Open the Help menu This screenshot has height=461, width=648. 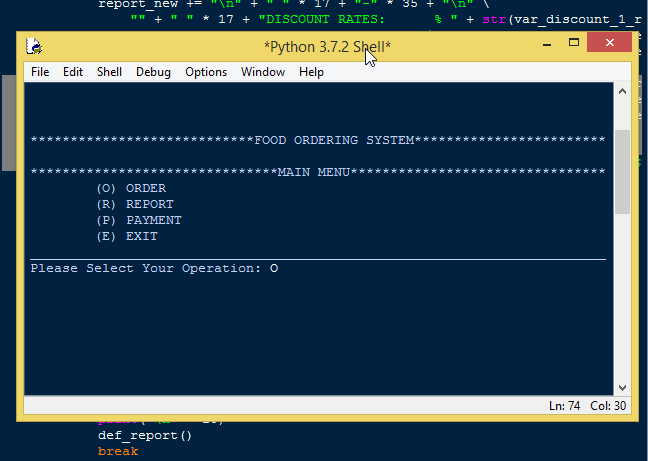coord(311,72)
